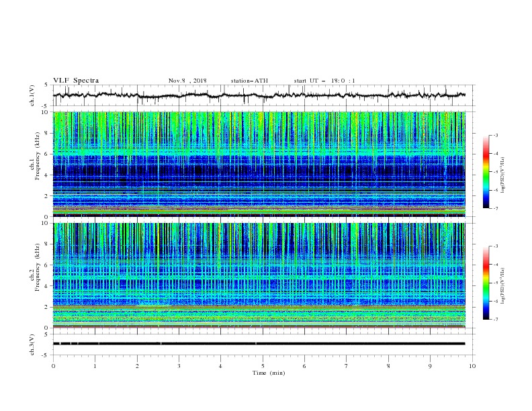The height and width of the screenshot is (411, 532).
Task: Click the 'ch.1(V)' waveform axis label
Action: [32, 95]
